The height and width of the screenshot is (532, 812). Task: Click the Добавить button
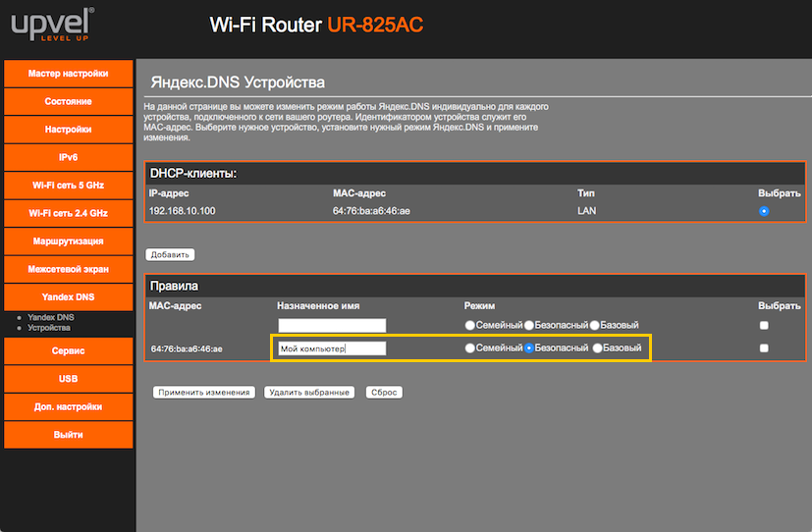(170, 255)
